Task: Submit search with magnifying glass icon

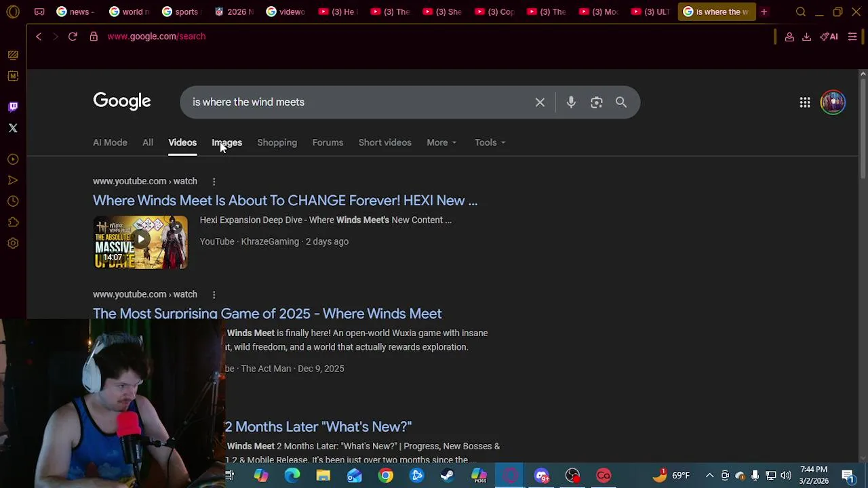Action: click(621, 102)
